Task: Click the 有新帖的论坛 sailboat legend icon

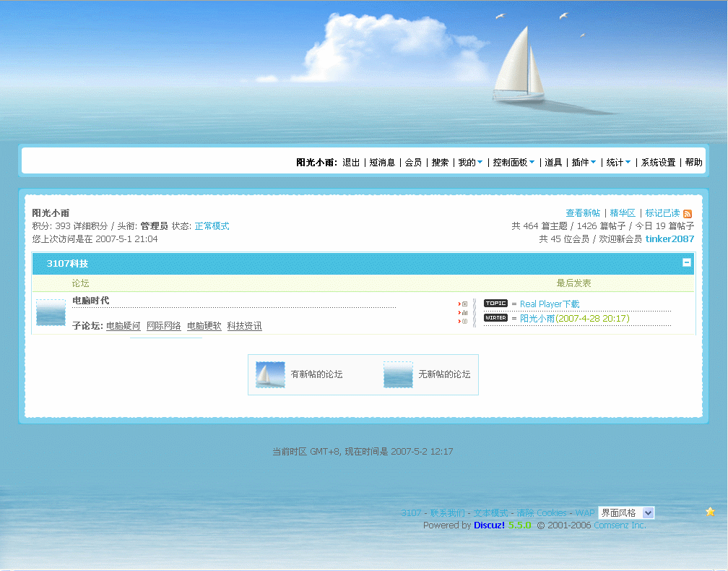Action: (270, 374)
